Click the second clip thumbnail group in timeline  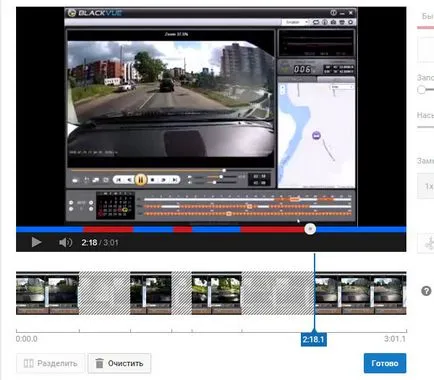pos(151,293)
